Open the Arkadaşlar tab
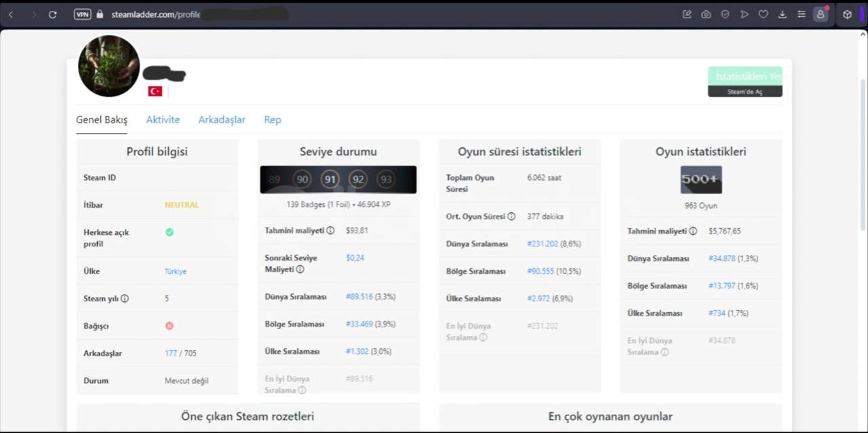 (x=222, y=119)
